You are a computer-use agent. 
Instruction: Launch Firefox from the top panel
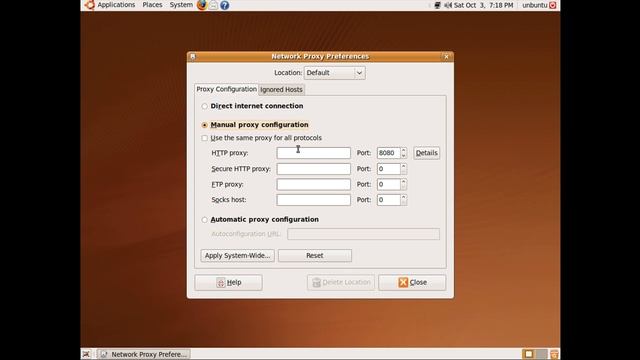coord(202,5)
